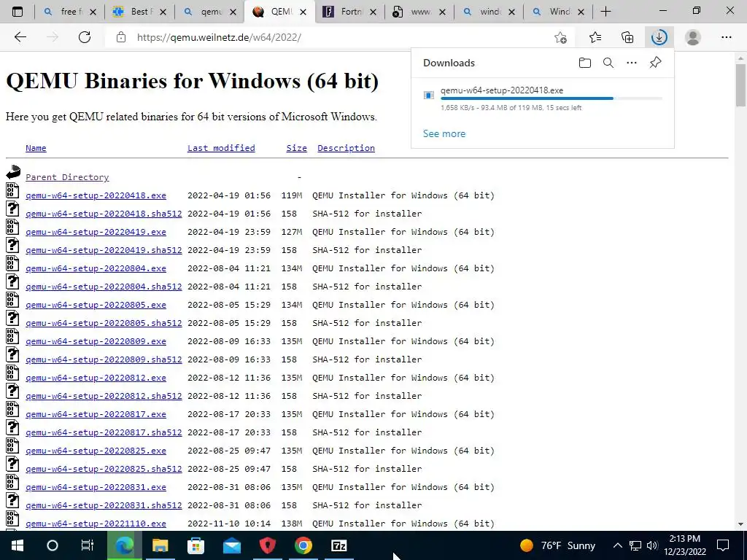Click scrollbar down arrow

[x=740, y=524]
